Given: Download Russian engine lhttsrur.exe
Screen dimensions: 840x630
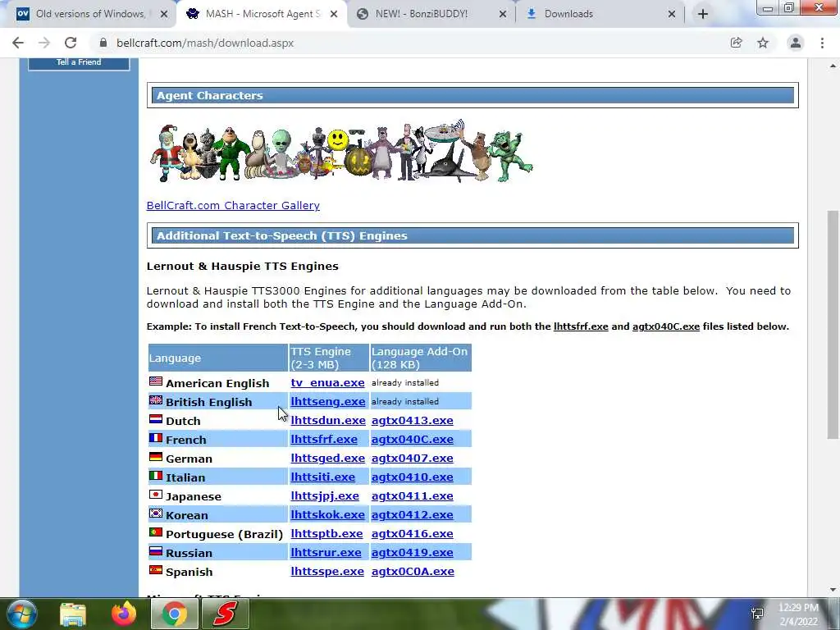Looking at the screenshot, I should click(326, 553).
